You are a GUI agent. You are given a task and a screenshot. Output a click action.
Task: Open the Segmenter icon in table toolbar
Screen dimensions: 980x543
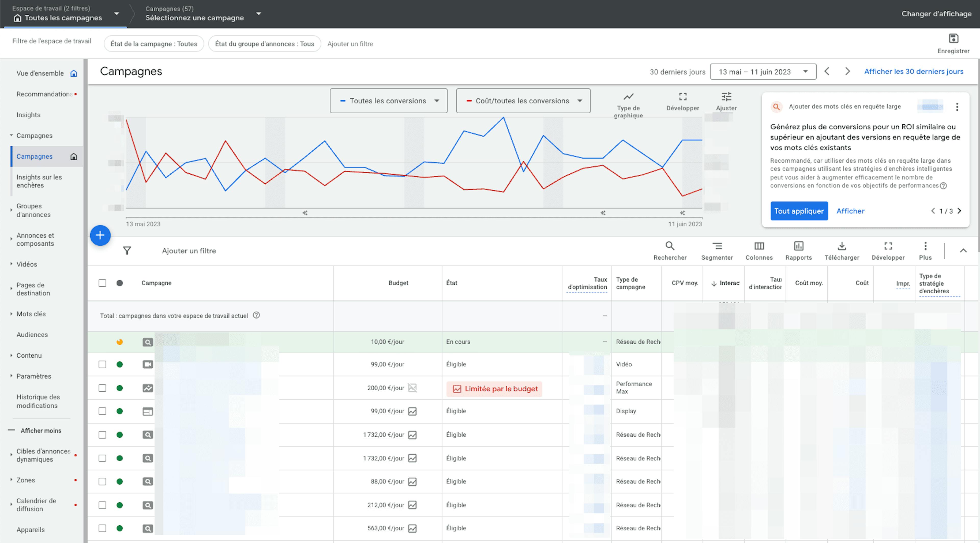pyautogui.click(x=717, y=246)
